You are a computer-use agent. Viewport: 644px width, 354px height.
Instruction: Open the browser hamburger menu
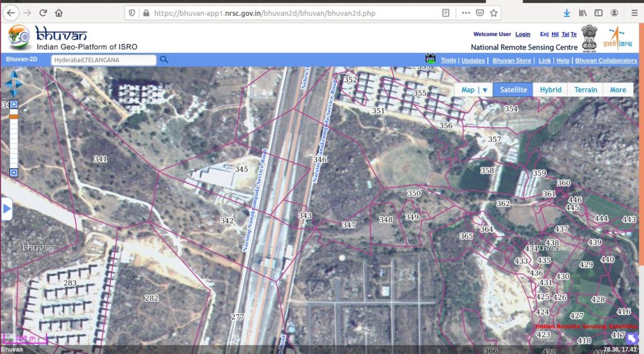[x=635, y=13]
